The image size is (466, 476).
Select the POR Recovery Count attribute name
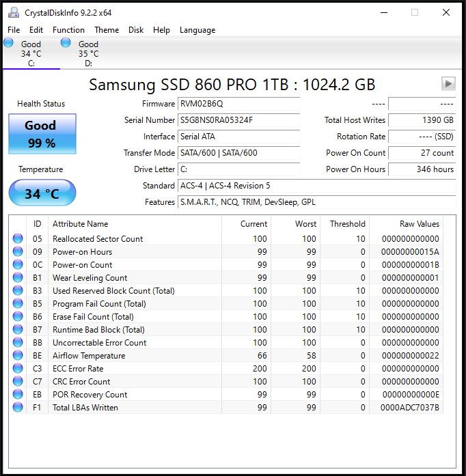tap(90, 395)
